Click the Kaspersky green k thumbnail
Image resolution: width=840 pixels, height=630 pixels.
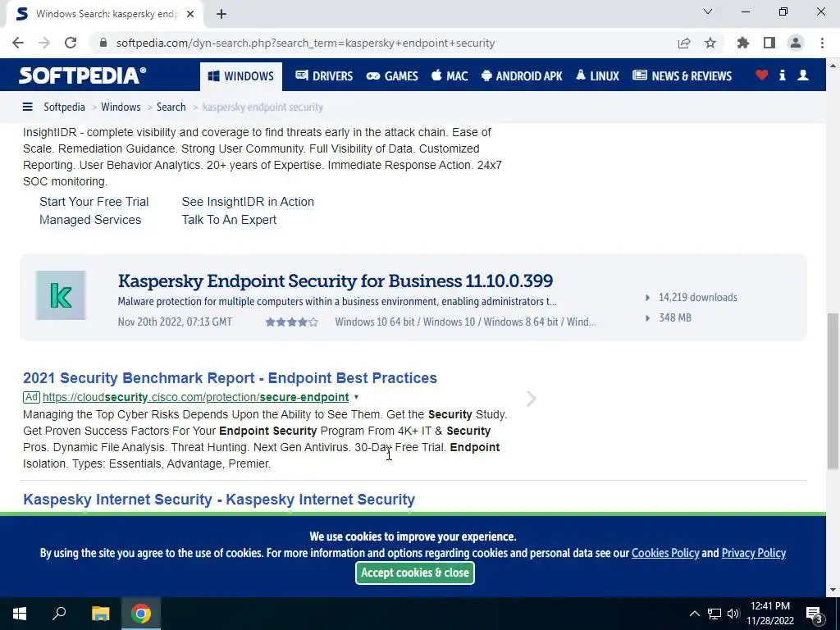coord(61,295)
